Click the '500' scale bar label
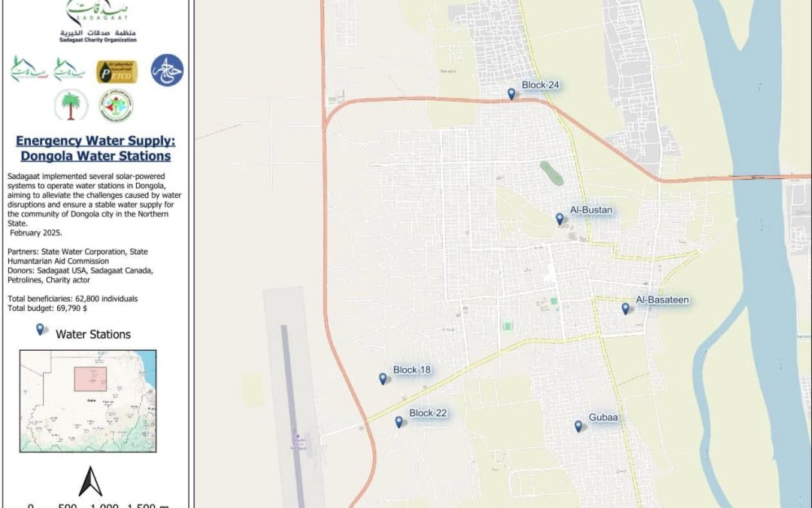 click(68, 505)
